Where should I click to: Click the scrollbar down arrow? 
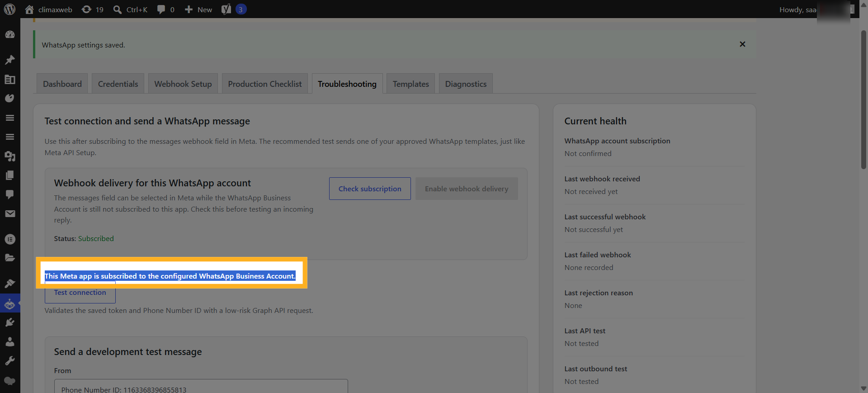click(864, 388)
